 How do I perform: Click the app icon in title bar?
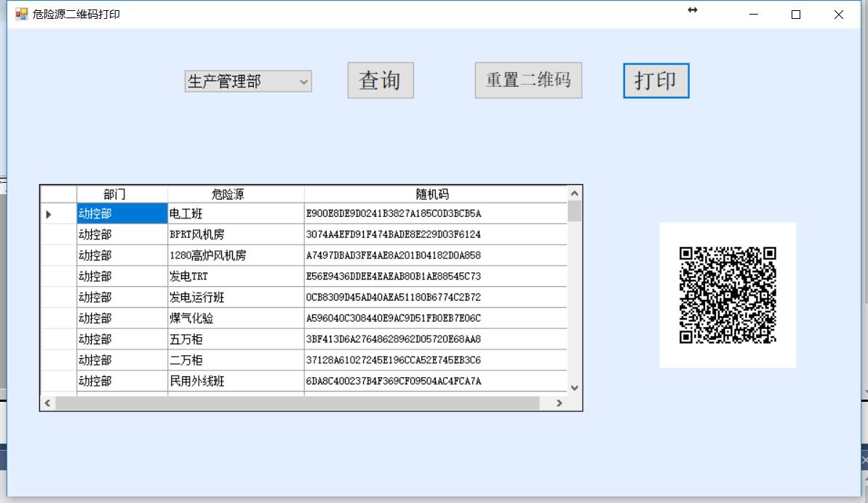point(22,14)
